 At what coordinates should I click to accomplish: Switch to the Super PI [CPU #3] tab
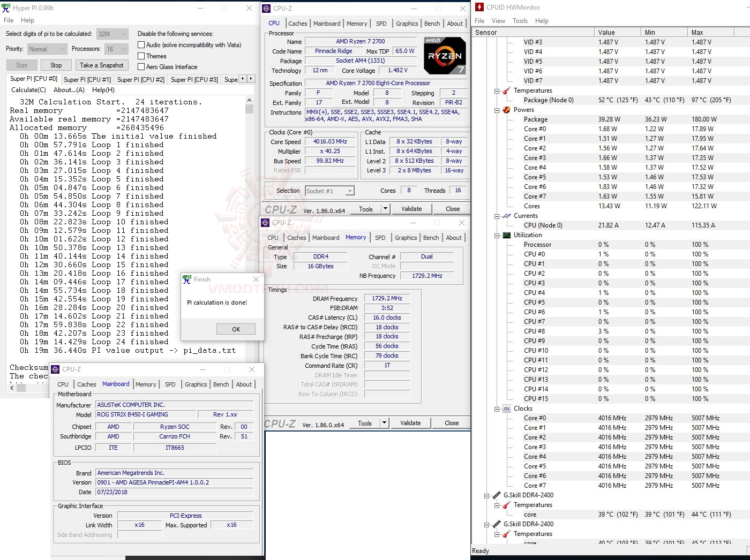[194, 79]
